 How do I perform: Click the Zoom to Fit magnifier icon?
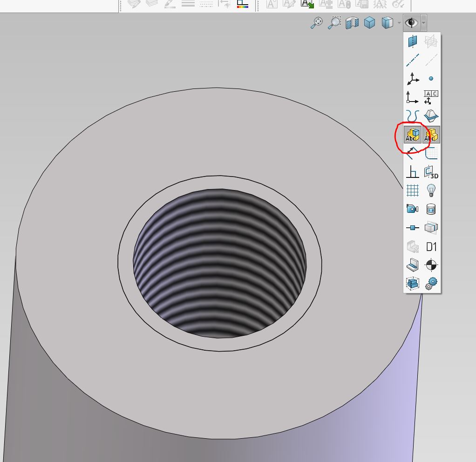click(x=317, y=23)
